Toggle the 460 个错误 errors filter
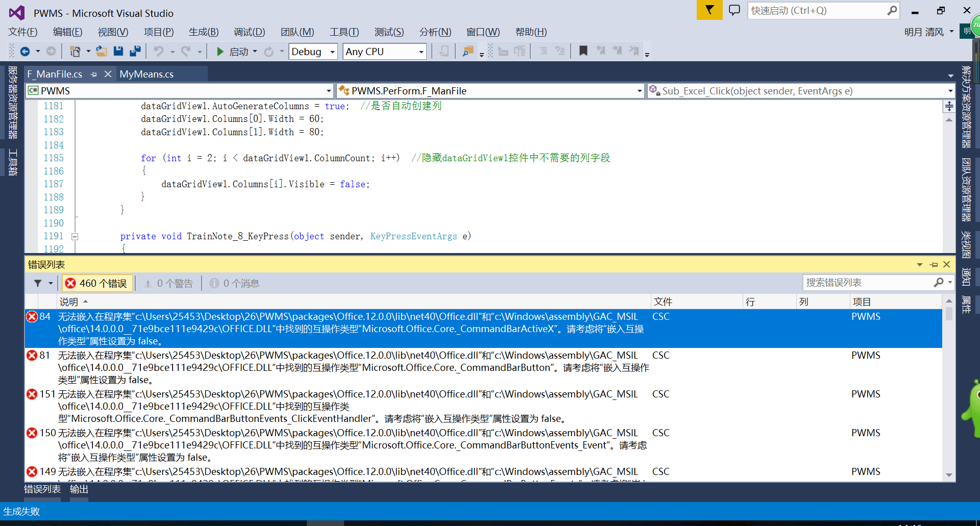980x526 pixels. 97,283
